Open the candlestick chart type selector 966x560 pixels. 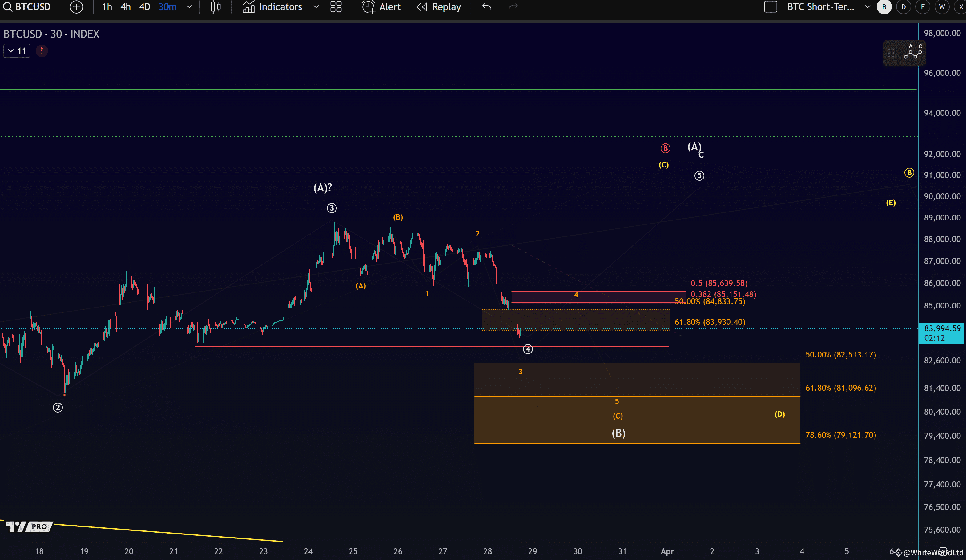(x=216, y=7)
